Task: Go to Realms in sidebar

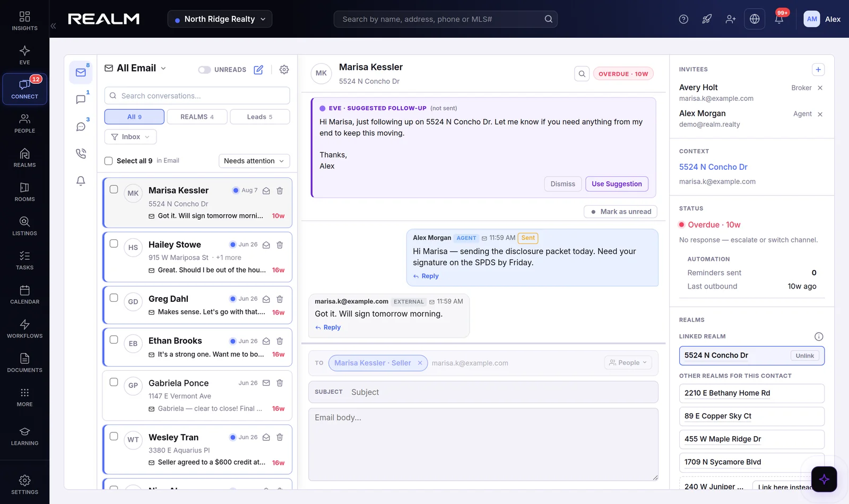Action: click(24, 158)
